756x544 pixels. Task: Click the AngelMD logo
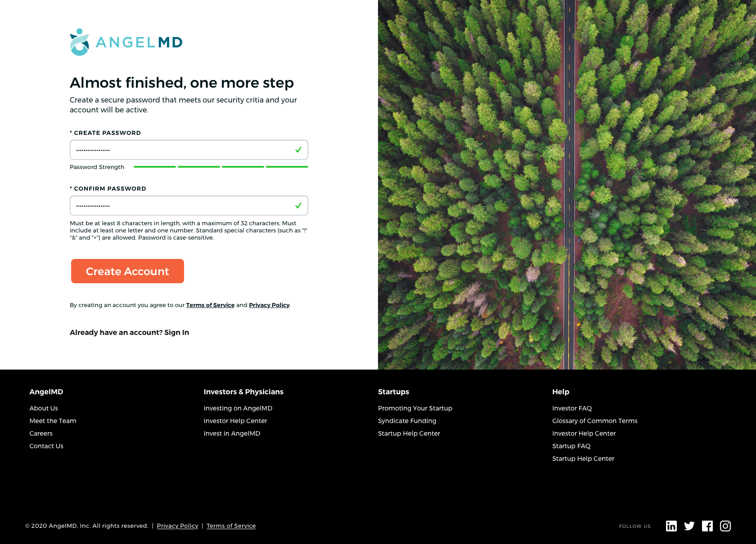126,42
